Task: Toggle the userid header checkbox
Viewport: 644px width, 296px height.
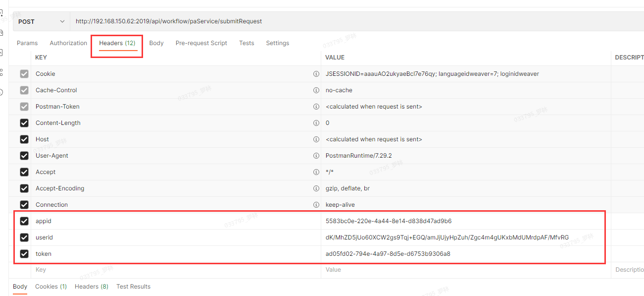Action: [24, 237]
